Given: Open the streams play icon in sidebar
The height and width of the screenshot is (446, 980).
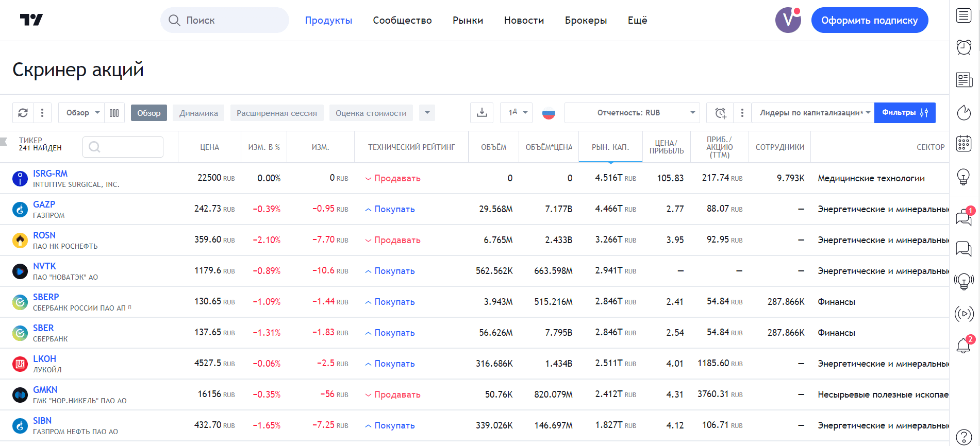Looking at the screenshot, I should point(964,313).
